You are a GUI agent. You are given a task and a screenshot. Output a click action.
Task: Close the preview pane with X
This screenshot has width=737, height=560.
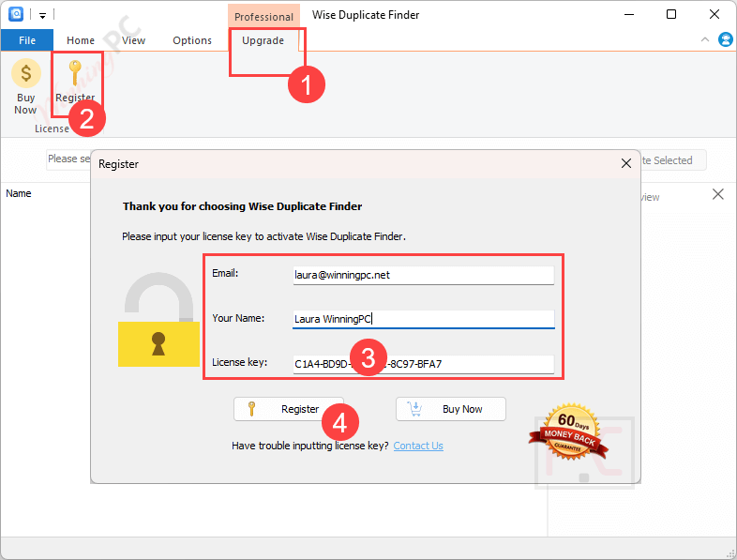point(717,194)
